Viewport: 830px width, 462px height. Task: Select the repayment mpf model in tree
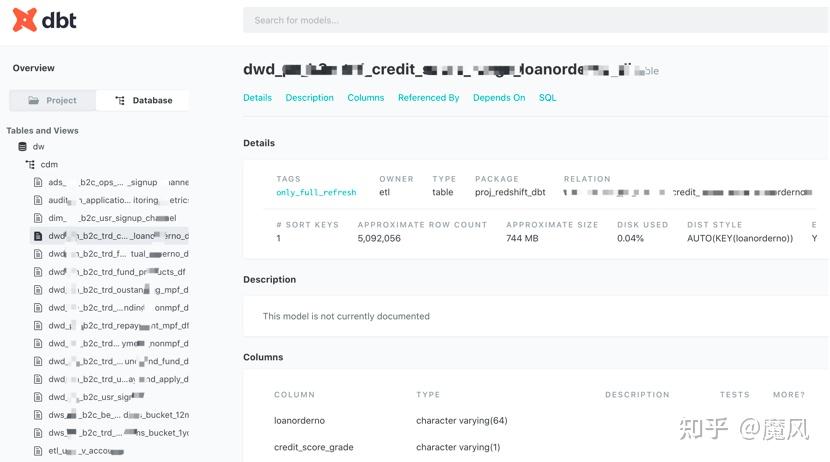click(x=118, y=326)
